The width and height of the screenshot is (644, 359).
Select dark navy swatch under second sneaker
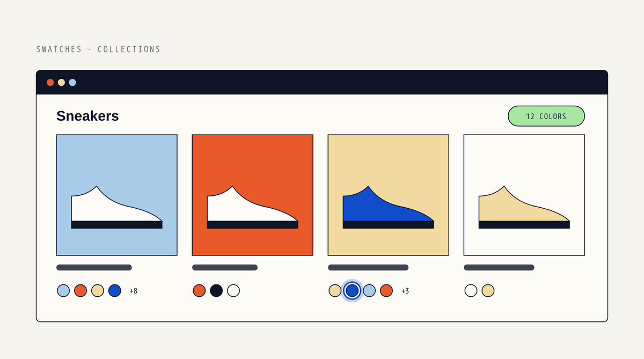tap(216, 291)
